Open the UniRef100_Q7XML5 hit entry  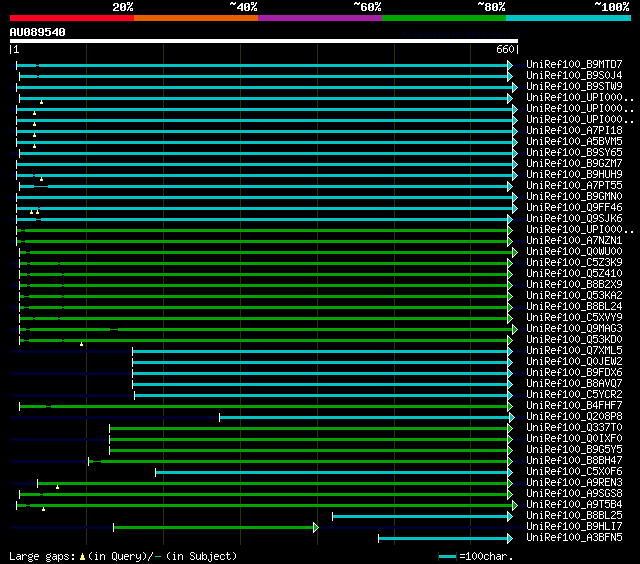574,350
